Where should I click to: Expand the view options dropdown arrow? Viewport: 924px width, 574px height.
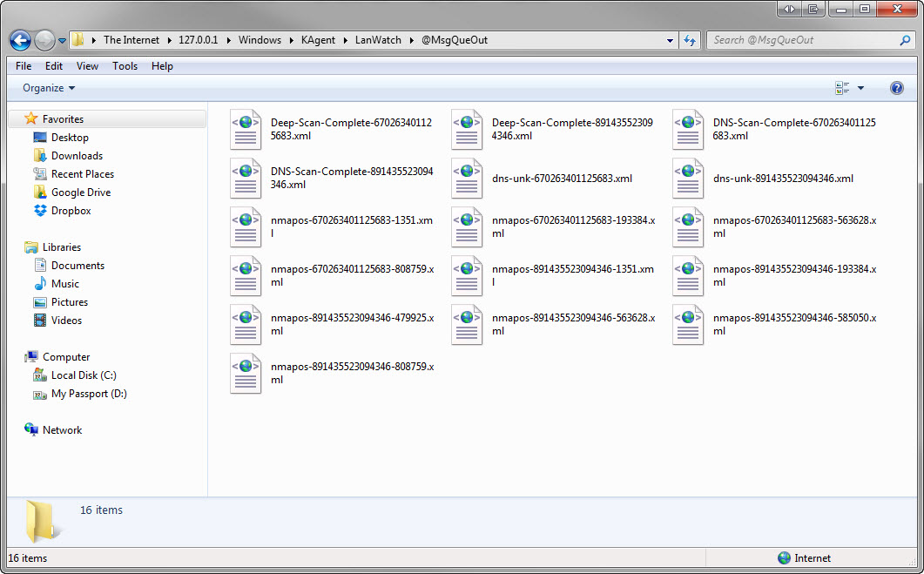point(860,88)
